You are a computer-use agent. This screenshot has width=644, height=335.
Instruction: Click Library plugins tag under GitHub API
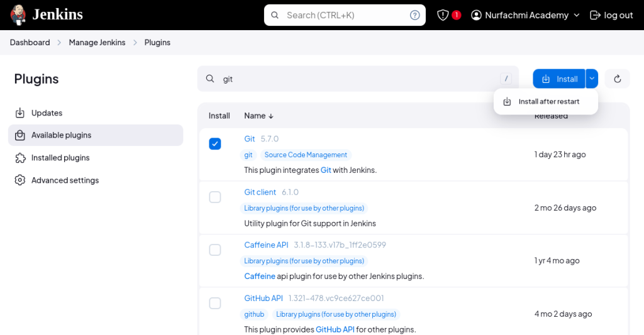tap(336, 314)
